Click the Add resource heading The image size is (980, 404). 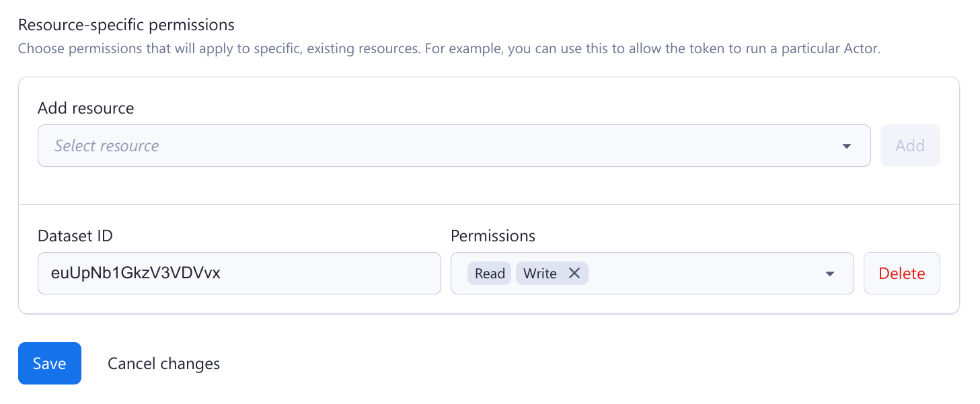85,108
